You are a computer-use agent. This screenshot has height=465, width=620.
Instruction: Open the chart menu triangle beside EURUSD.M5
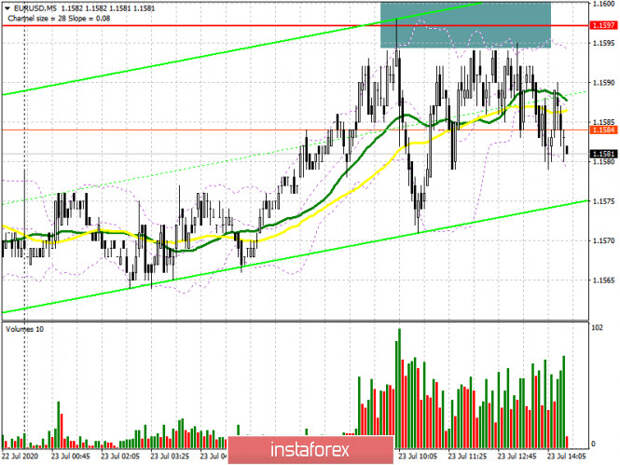[7, 8]
